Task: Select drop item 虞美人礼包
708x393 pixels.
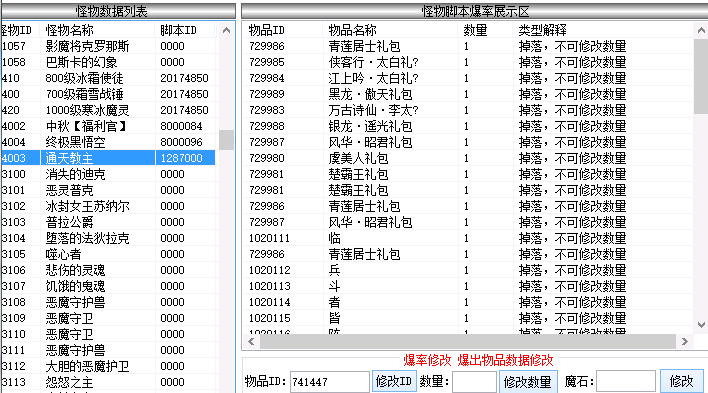Action: click(x=468, y=158)
